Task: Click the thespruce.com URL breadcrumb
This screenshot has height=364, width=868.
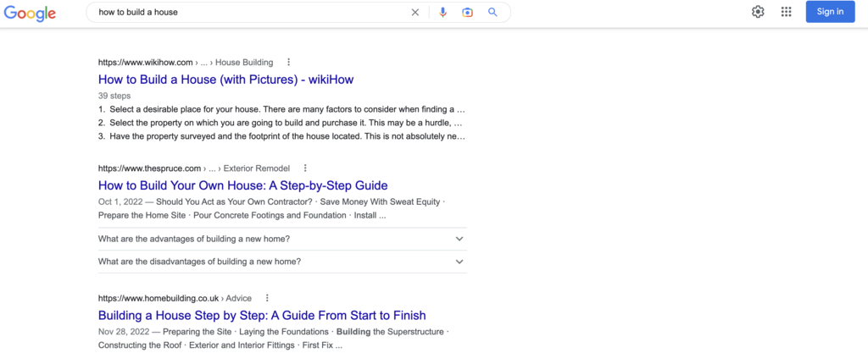Action: (x=149, y=168)
